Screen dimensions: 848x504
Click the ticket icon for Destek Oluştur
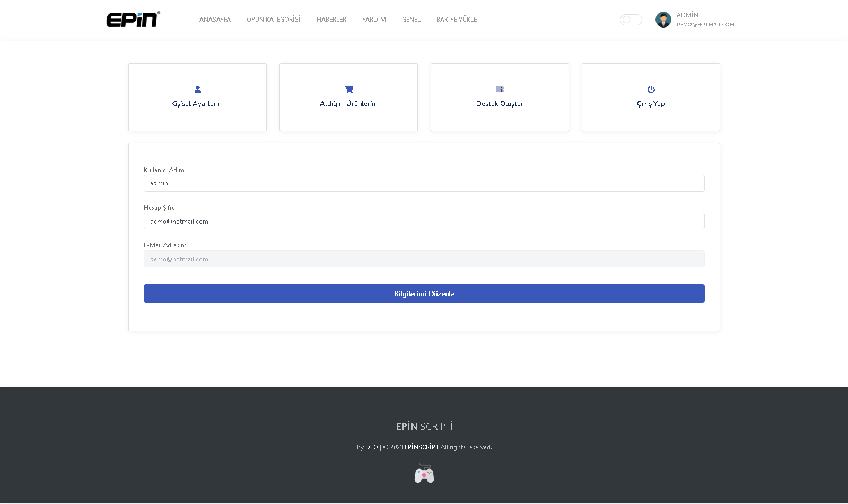tap(500, 90)
